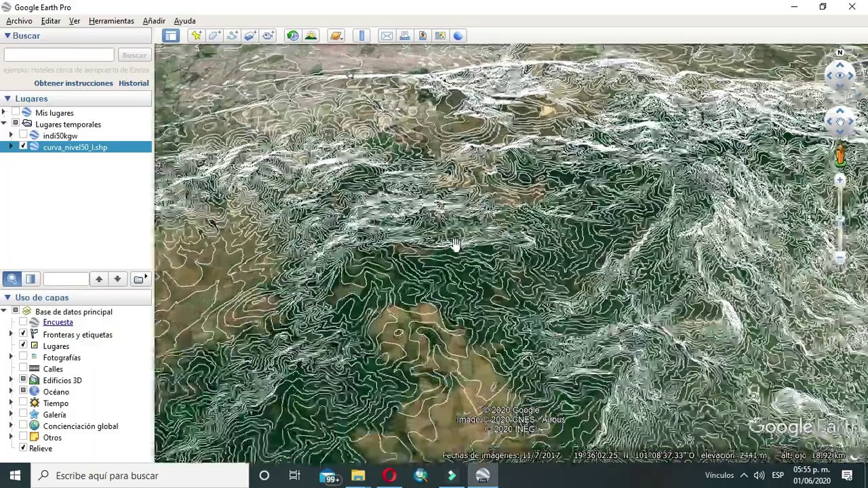Screen dimensions: 868x488
Task: Open the Ver menu
Action: point(75,21)
